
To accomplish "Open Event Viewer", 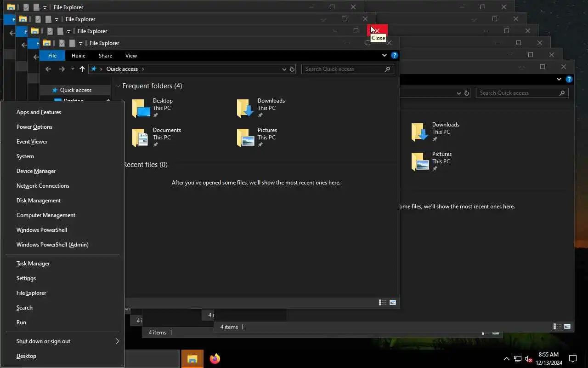I will [x=62, y=142].
